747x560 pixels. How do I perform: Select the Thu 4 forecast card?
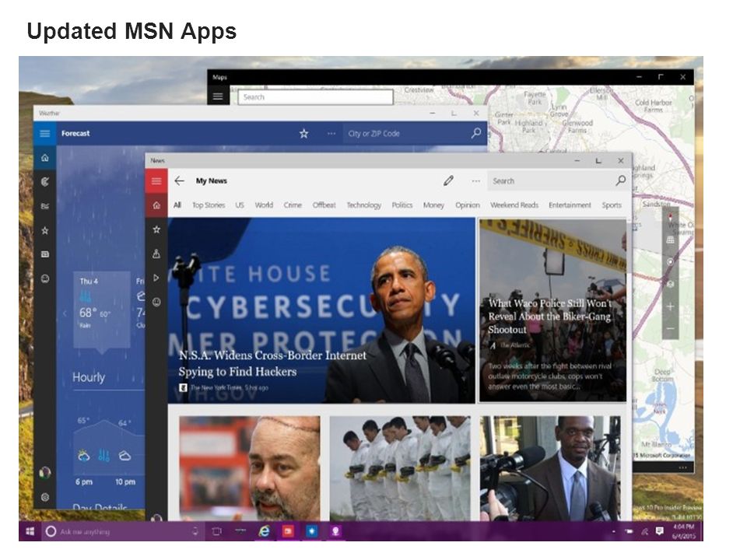[x=101, y=310]
